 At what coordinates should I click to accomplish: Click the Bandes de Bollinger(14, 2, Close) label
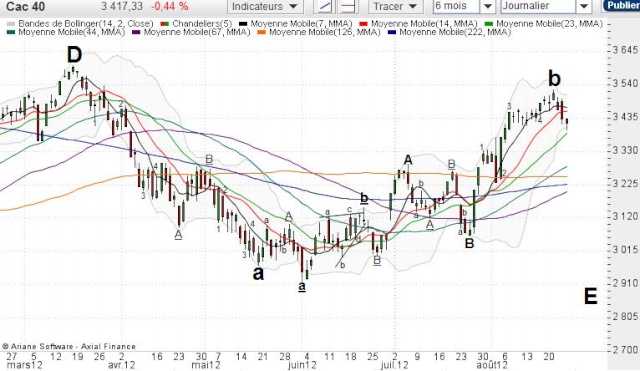86,24
